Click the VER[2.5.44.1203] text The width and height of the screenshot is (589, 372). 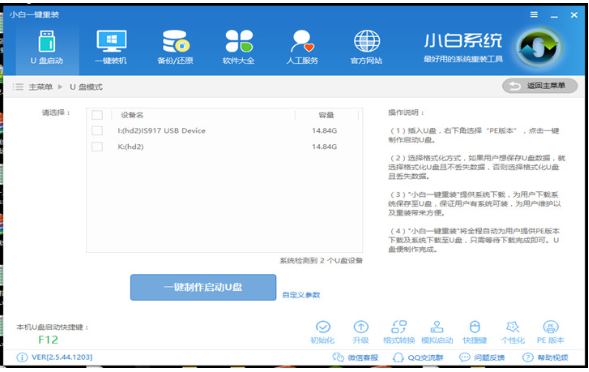62,357
